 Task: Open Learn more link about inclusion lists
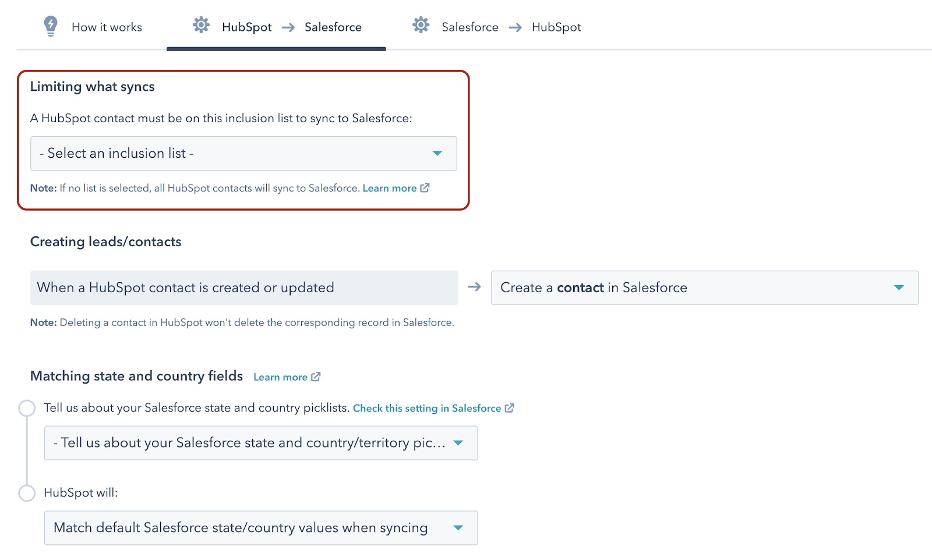(x=389, y=188)
